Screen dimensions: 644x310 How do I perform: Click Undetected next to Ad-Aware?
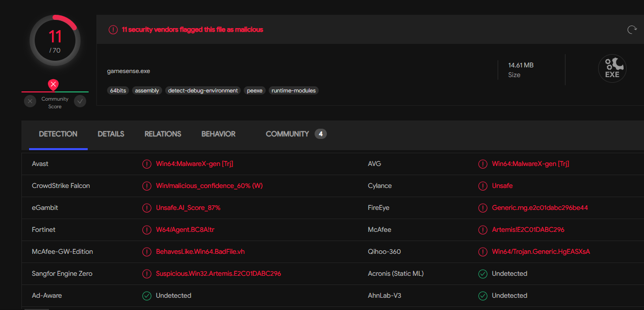(x=173, y=296)
